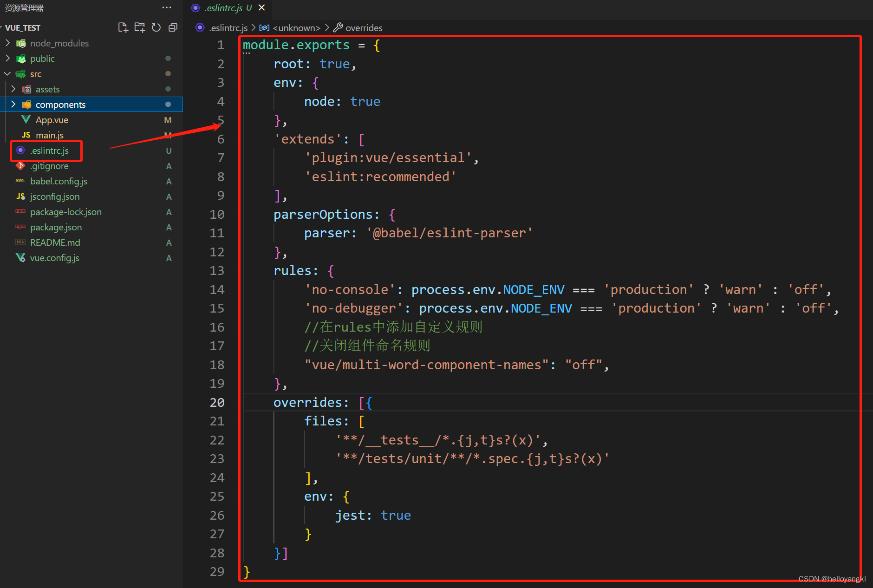Switch to the .eslintrc.js editor tab
Screen dimensions: 873x588
[223, 8]
